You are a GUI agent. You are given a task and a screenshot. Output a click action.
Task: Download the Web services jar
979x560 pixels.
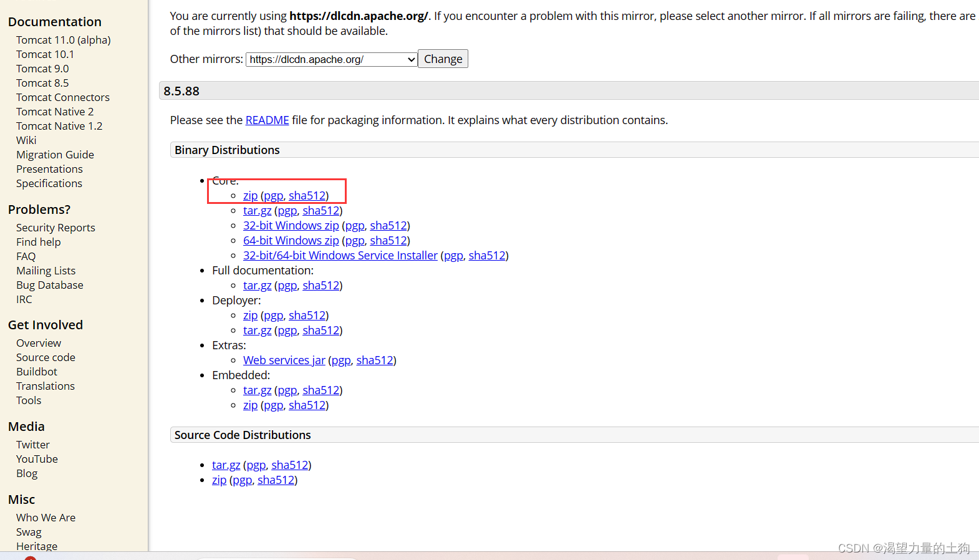284,360
